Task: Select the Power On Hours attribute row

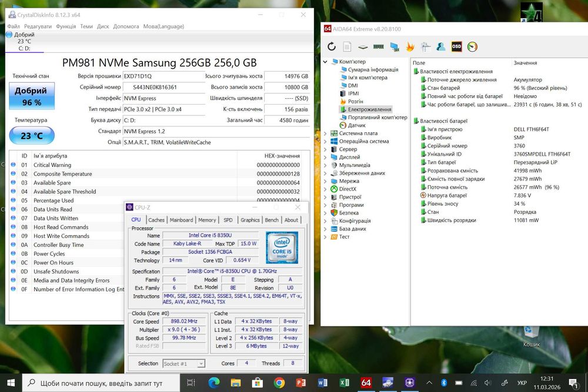Action: 68,262
